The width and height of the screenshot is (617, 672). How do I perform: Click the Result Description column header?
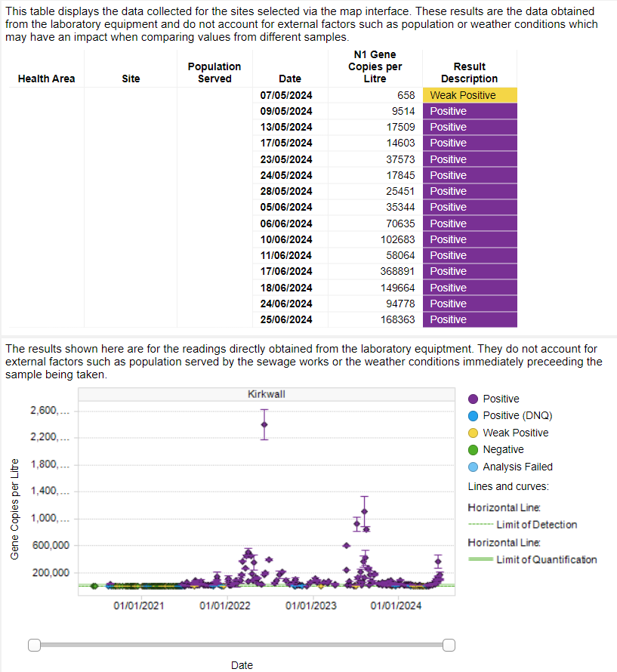pos(469,72)
